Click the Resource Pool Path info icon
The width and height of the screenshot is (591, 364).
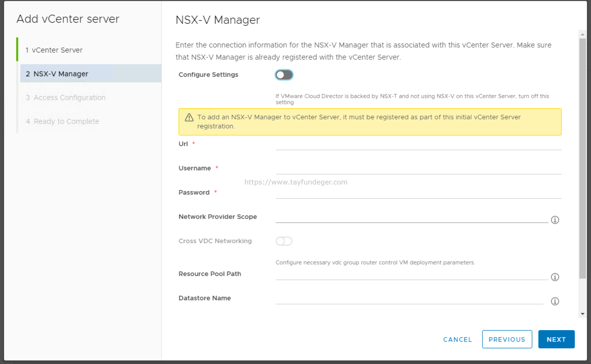pyautogui.click(x=555, y=277)
